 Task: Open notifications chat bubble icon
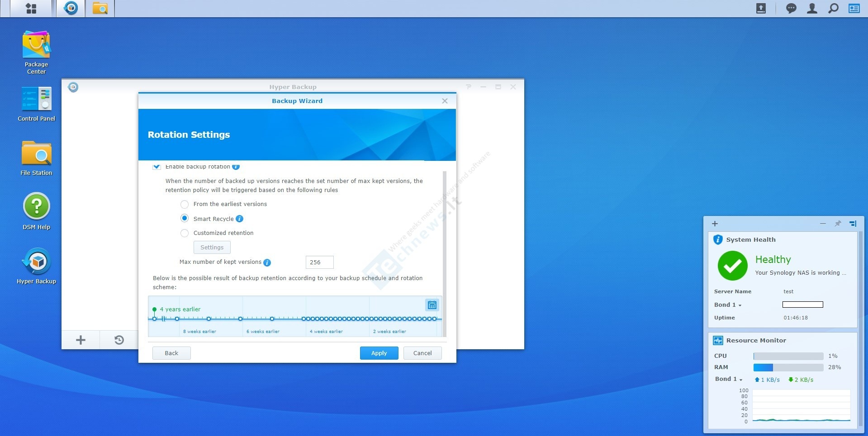(x=791, y=8)
